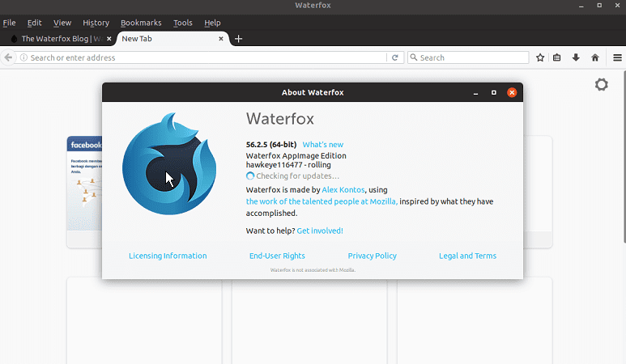Open the Edit menu
Viewport: 626px width, 364px height.
[34, 23]
